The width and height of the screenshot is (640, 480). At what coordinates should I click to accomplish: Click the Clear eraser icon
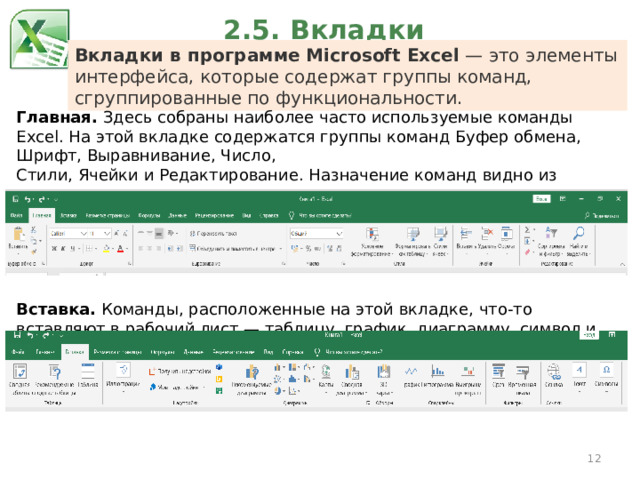tap(528, 252)
